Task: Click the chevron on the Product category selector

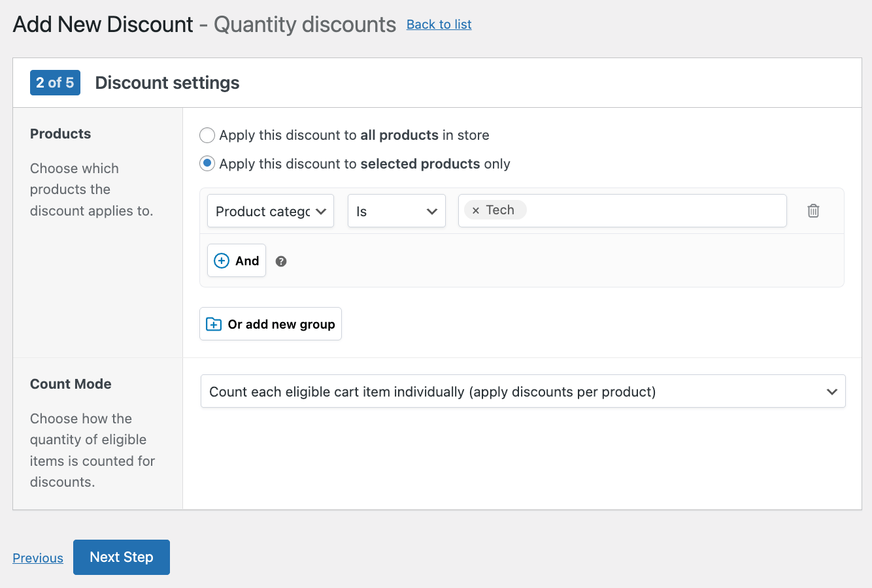Action: pyautogui.click(x=321, y=211)
